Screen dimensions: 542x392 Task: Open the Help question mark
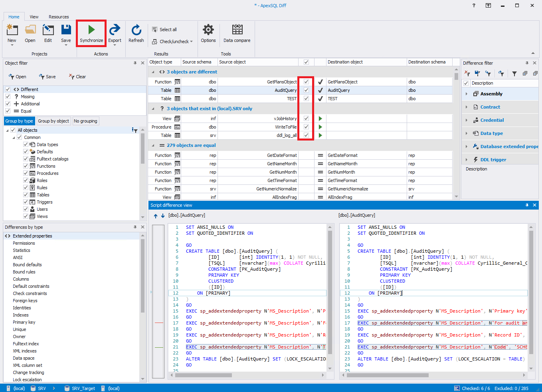tap(474, 6)
